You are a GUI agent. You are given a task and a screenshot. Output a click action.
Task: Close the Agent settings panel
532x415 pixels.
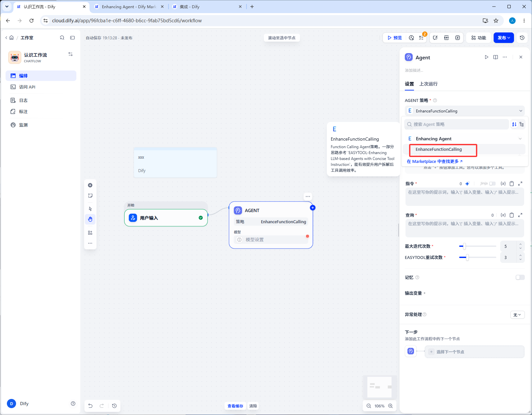point(521,57)
